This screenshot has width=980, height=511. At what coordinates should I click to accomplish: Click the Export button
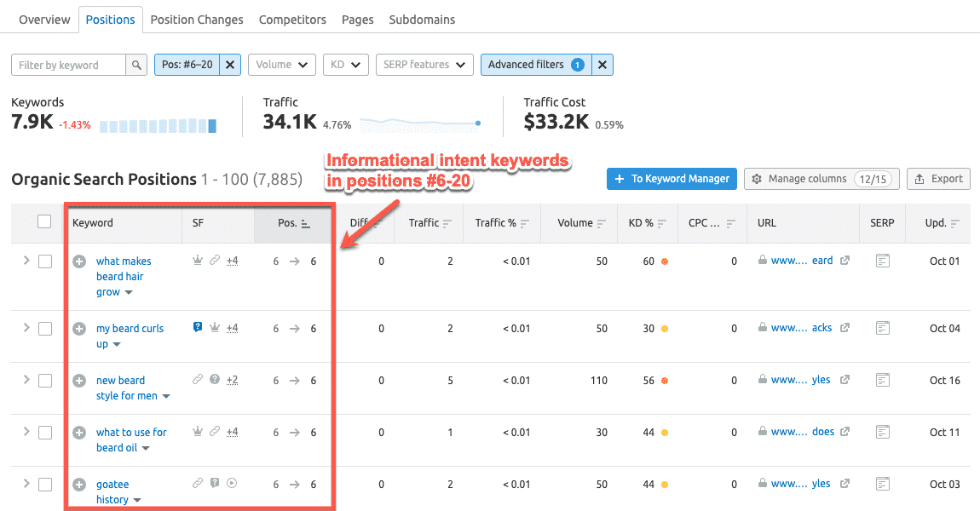938,179
